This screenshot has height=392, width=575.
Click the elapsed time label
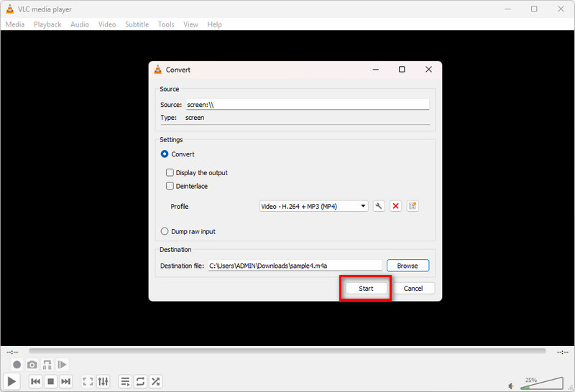(x=12, y=352)
